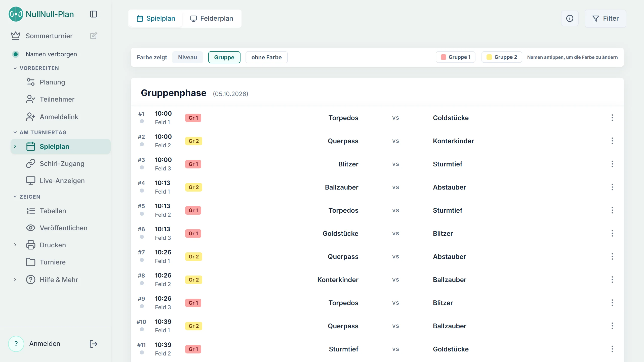The width and height of the screenshot is (644, 362).
Task: Open the three-dot menu for Goldstücke vs Blitzer
Action: click(612, 233)
